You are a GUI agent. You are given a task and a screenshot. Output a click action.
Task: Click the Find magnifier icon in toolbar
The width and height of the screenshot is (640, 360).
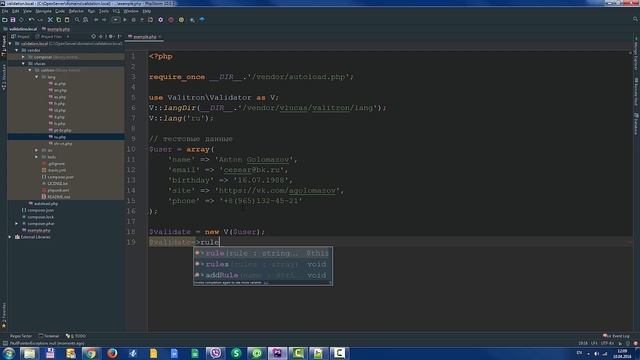[77, 20]
